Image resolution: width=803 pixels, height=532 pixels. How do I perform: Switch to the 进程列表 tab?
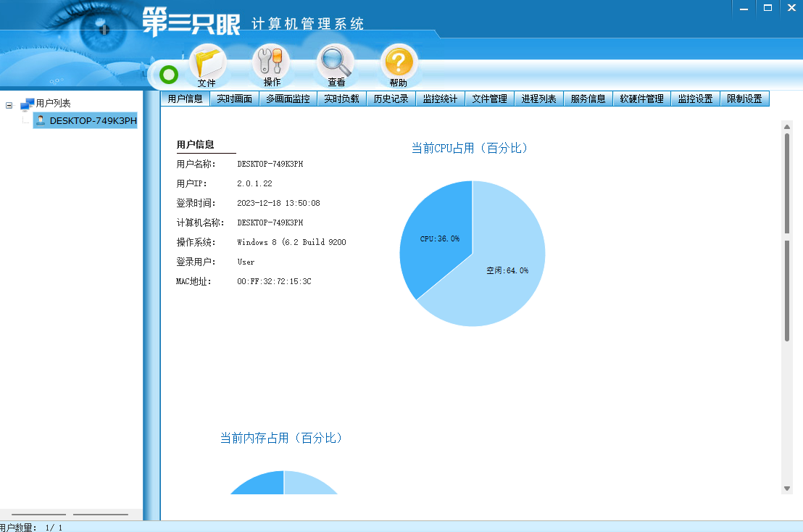[x=538, y=98]
